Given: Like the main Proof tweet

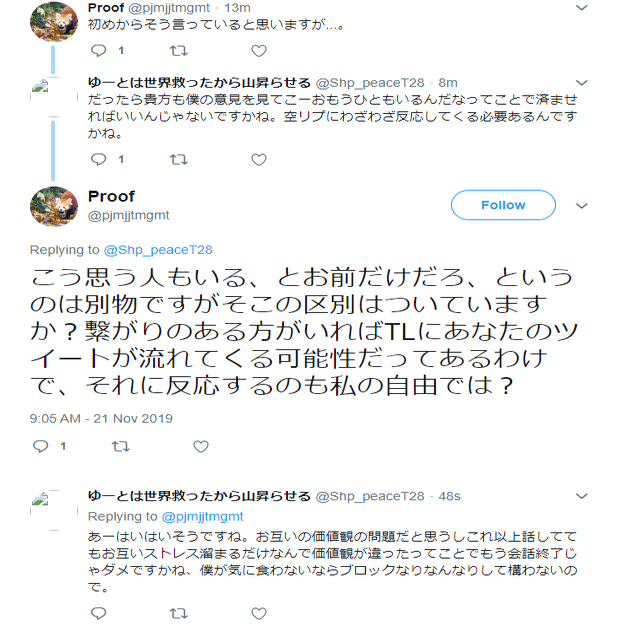Looking at the screenshot, I should [x=201, y=447].
